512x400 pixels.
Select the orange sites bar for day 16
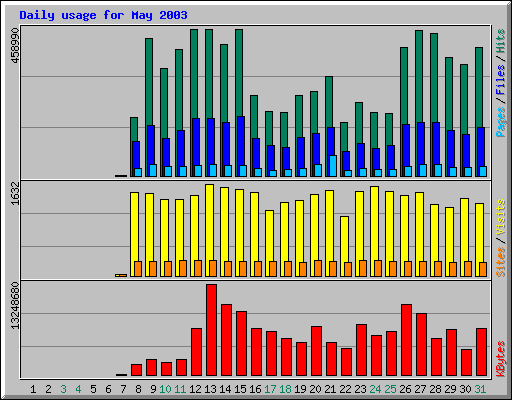tap(258, 269)
